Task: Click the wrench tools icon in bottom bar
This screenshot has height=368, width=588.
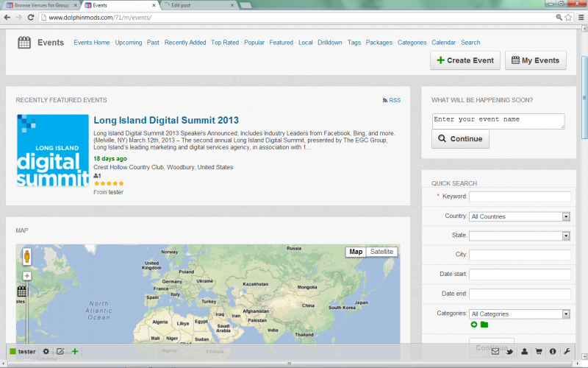Action: [567, 352]
